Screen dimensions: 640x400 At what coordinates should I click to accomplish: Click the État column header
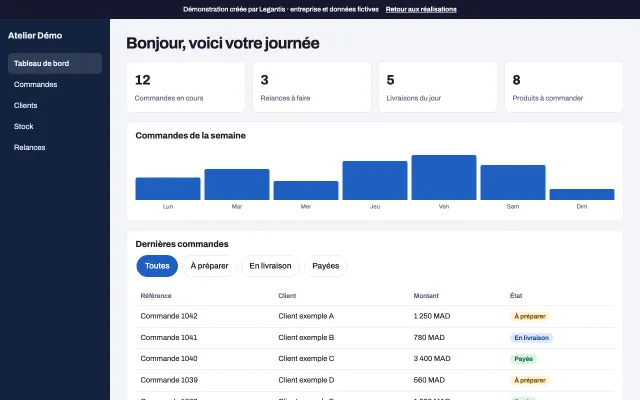pos(516,296)
